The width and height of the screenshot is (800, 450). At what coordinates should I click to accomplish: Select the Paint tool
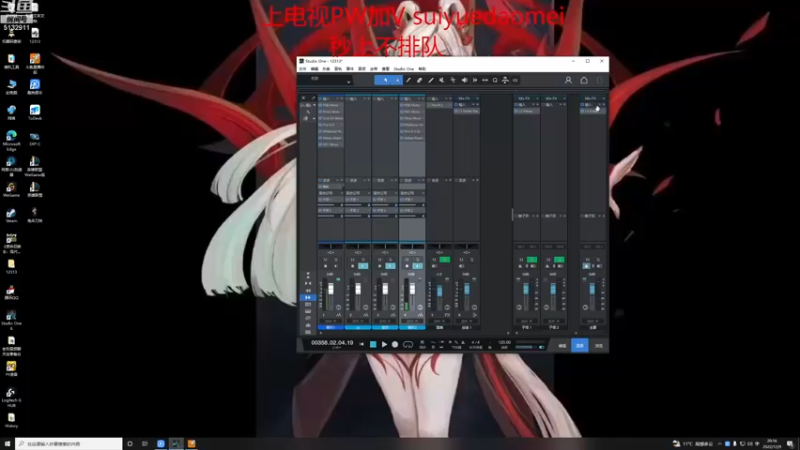click(431, 80)
